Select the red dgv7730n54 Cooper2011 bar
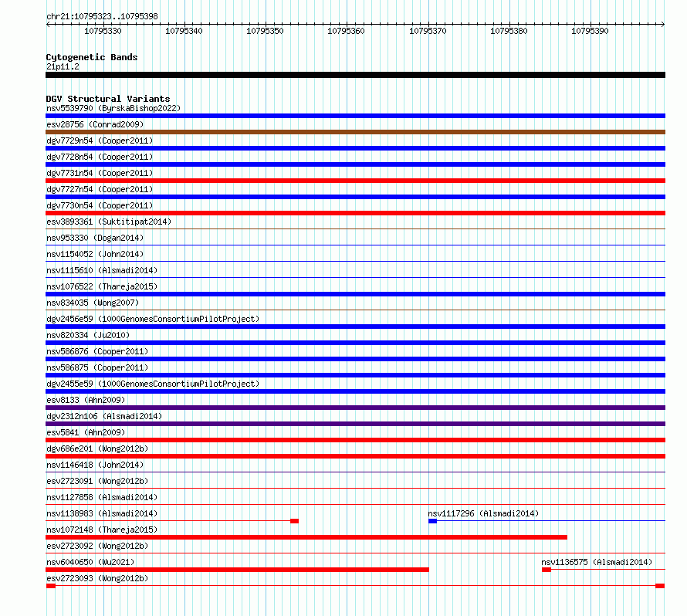 (355, 213)
